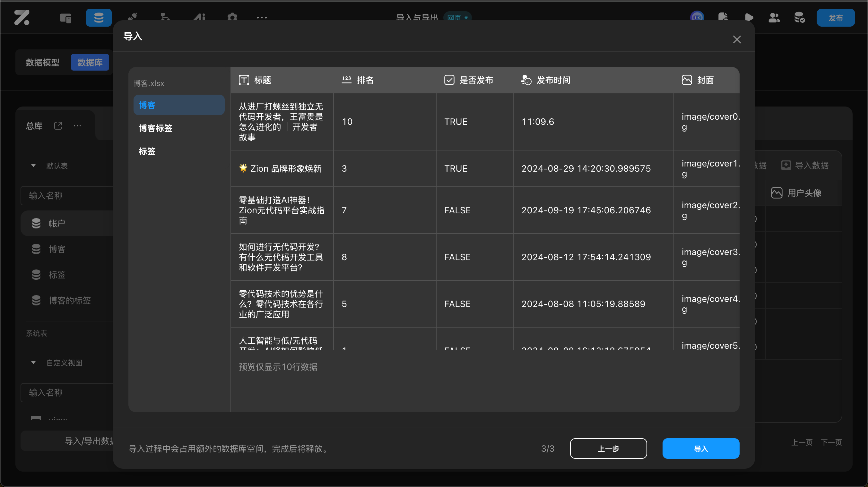Select the 博客标签 sheet

(x=179, y=128)
